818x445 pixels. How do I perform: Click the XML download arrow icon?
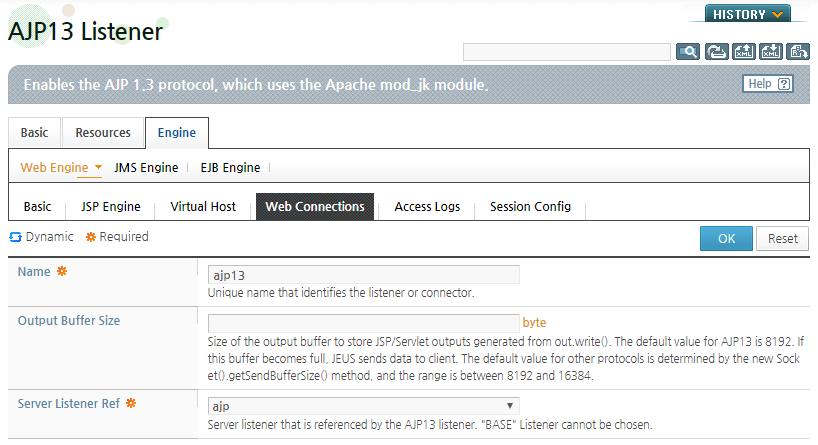pyautogui.click(x=771, y=52)
